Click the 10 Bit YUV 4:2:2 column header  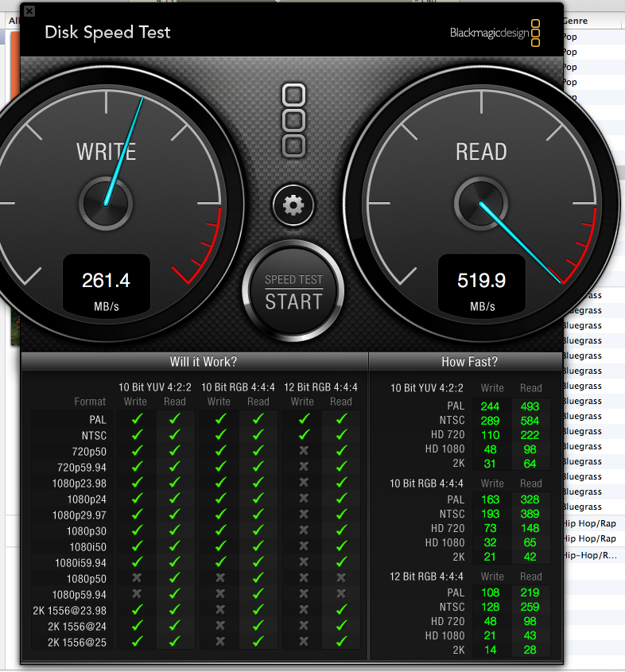pos(154,387)
